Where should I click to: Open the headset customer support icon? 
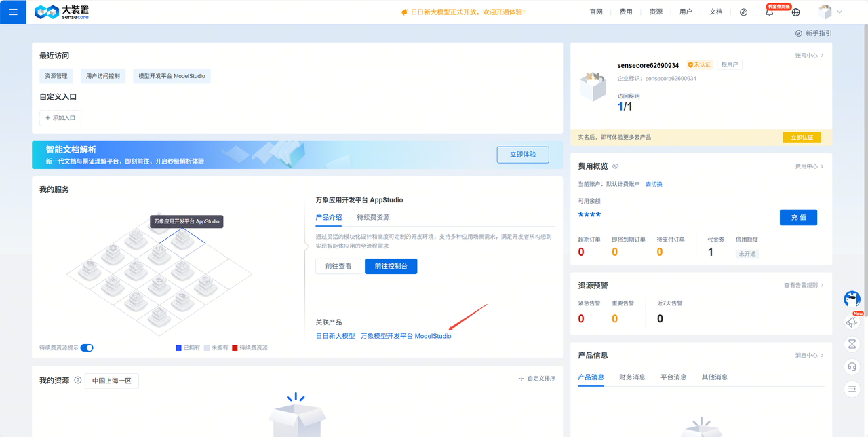tap(852, 366)
